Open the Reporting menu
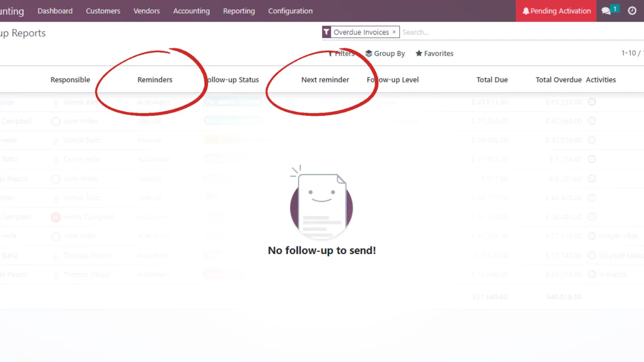Screen dimensions: 644x362 (239, 11)
